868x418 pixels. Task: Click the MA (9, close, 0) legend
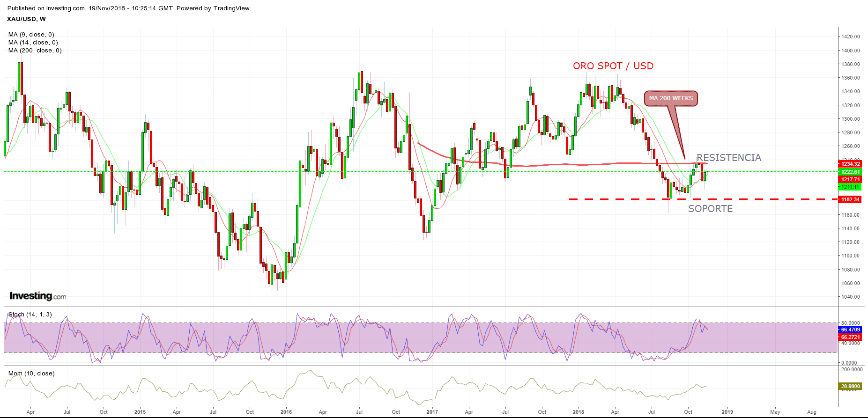click(31, 35)
